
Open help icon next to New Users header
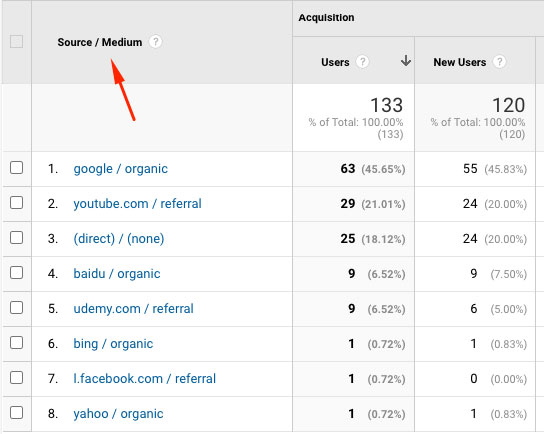[499, 62]
